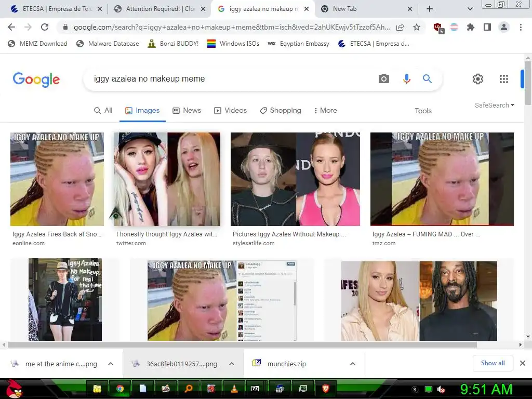The height and width of the screenshot is (399, 532).
Task: Click 'Iggy Azalea -- FUMING MAD' title
Action: tap(426, 234)
